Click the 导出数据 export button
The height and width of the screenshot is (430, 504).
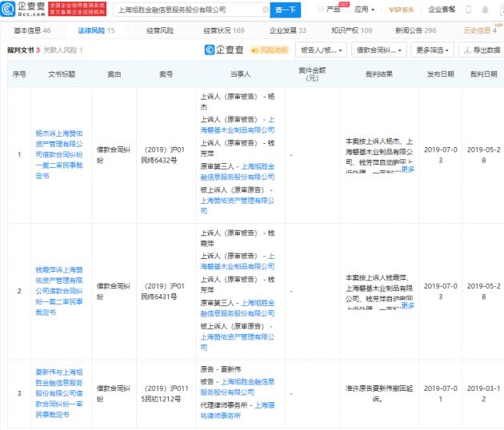point(482,50)
